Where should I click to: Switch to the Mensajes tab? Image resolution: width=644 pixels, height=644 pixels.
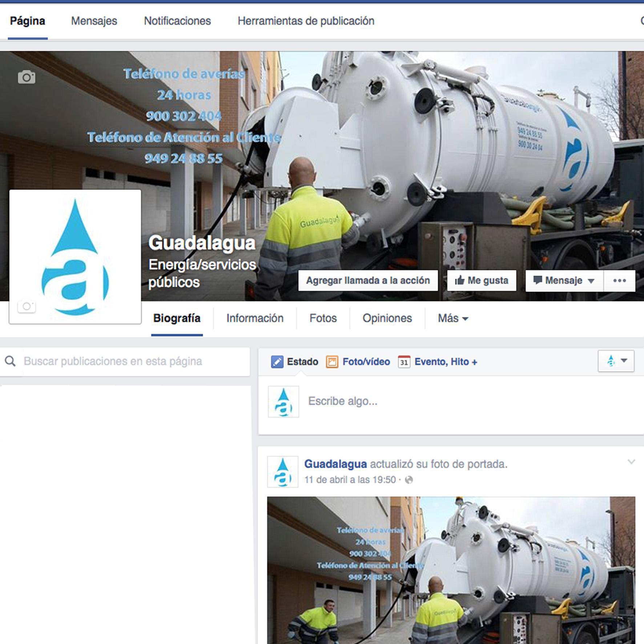click(x=94, y=21)
